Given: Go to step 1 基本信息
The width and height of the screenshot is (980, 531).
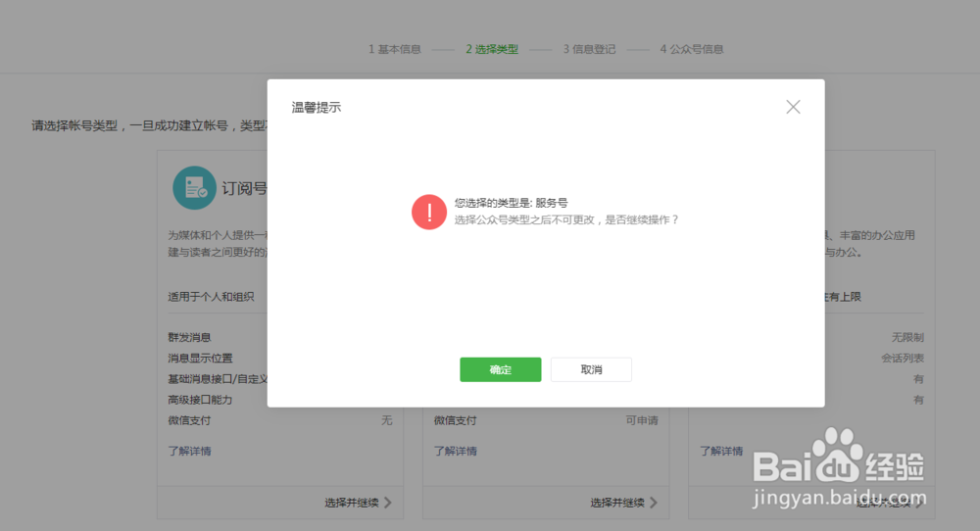Looking at the screenshot, I should 394,49.
